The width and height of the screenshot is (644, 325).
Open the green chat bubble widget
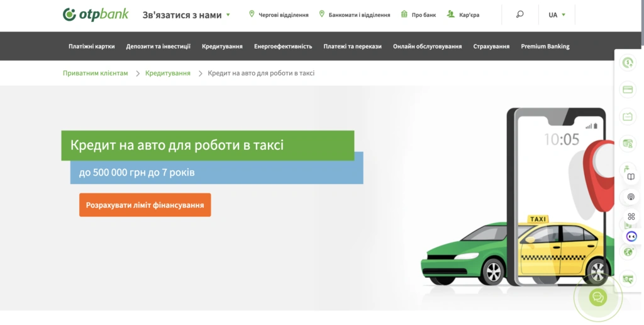[x=597, y=298]
